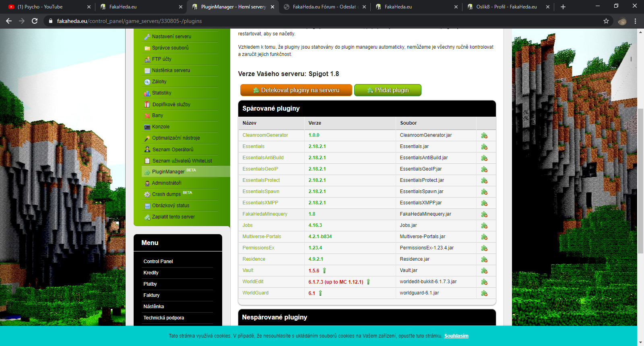Open Chrome three-dot menu

636,21
